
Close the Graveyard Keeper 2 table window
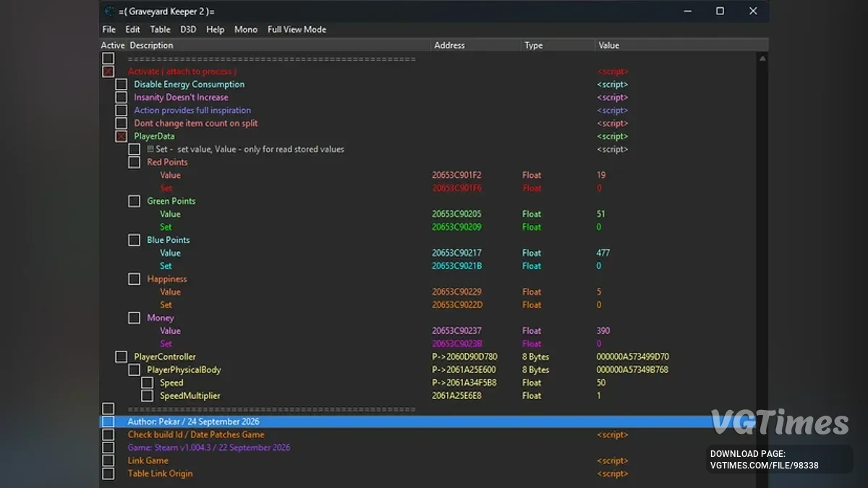click(x=753, y=11)
